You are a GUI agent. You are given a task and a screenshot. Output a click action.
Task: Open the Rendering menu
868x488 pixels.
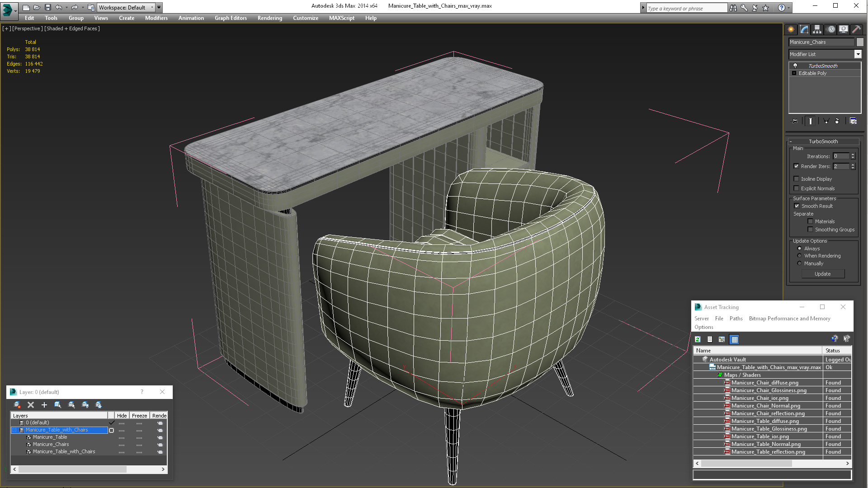coord(269,18)
